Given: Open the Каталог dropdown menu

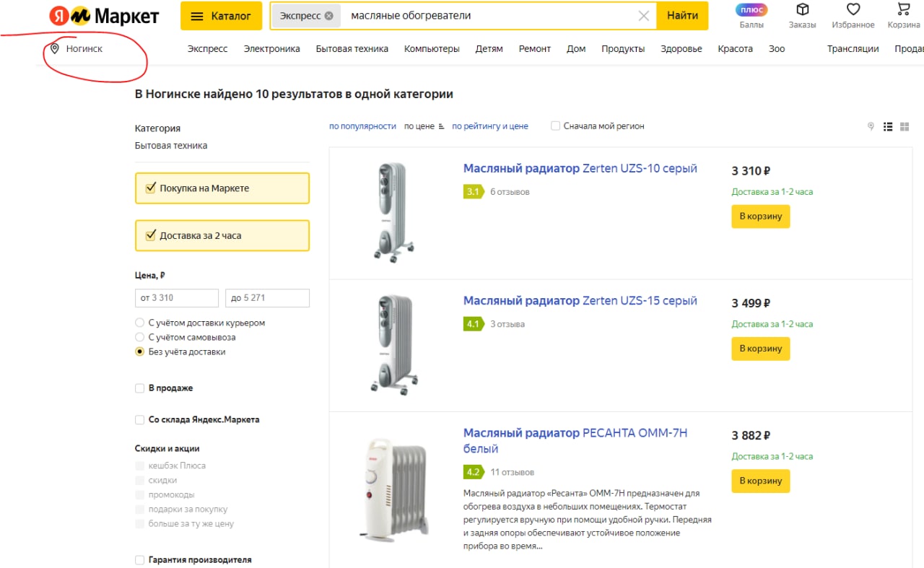Looking at the screenshot, I should [x=220, y=16].
